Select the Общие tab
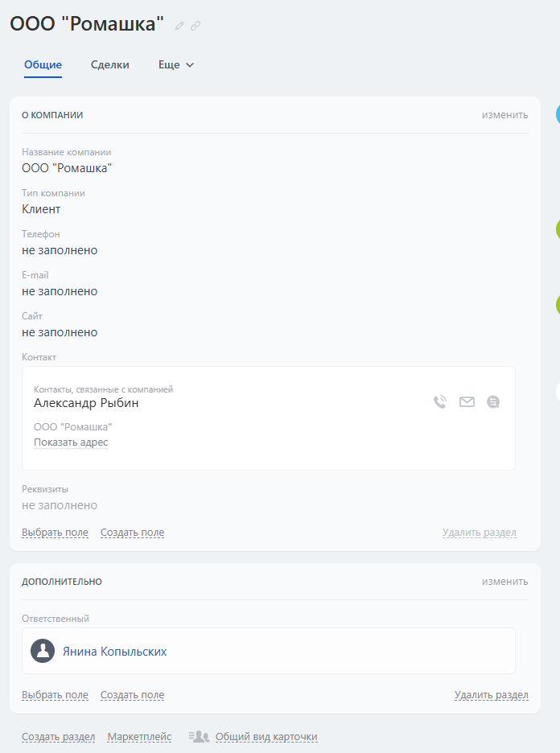The width and height of the screenshot is (560, 753). coord(43,65)
